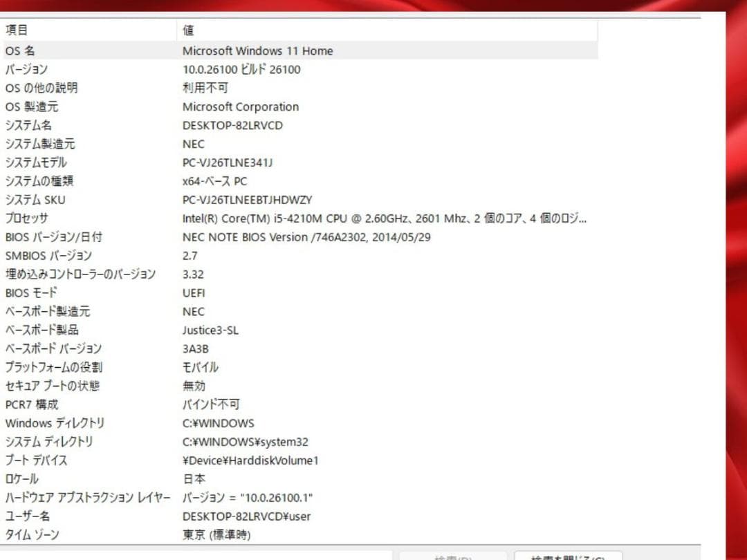Click the C:¥WINDOWS¥system32 value
The image size is (747, 560).
tap(246, 442)
